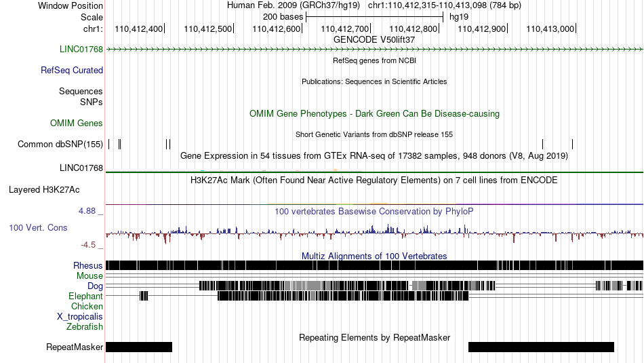Click the GENCODE V50lift37 track title
The height and width of the screenshot is (363, 644).
(x=374, y=40)
